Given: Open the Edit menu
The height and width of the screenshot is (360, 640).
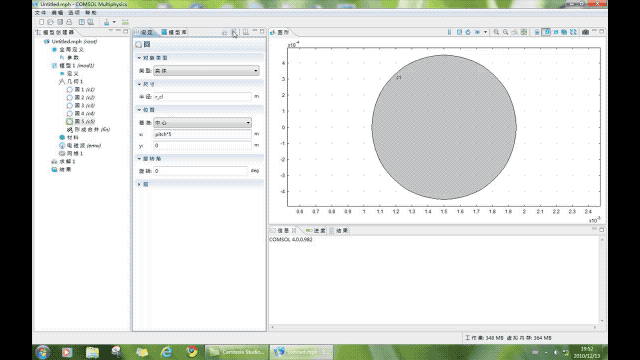Looking at the screenshot, I should coord(57,13).
